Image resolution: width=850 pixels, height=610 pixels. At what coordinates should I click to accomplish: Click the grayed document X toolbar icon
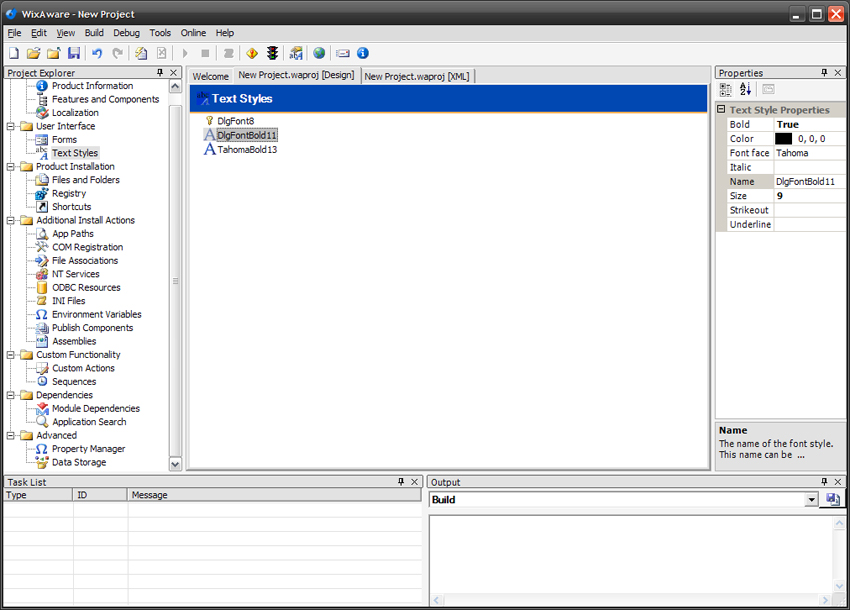(162, 53)
